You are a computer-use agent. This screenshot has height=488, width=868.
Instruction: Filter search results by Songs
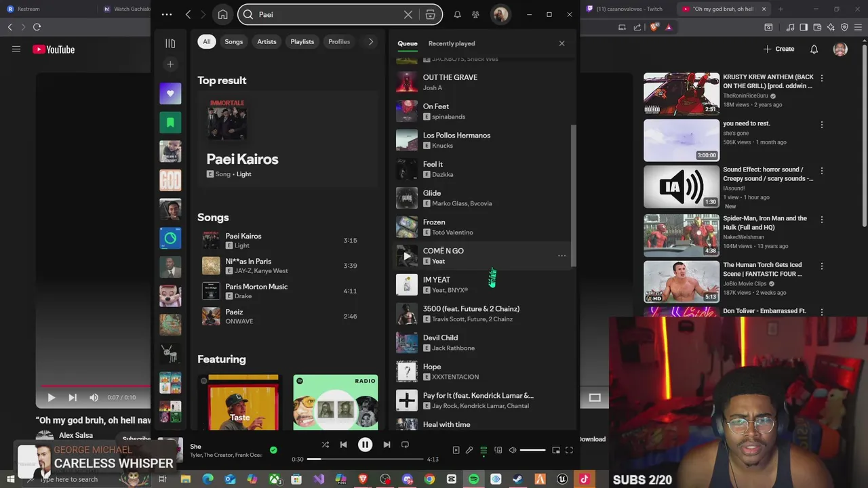[234, 42]
